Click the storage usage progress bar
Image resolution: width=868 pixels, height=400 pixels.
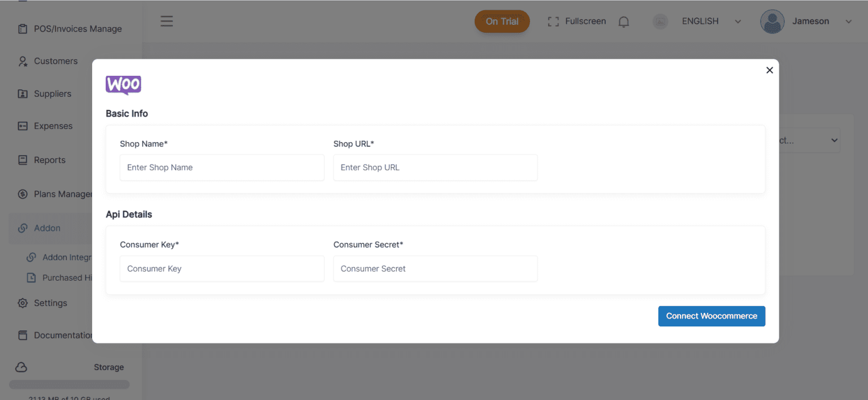coord(70,385)
